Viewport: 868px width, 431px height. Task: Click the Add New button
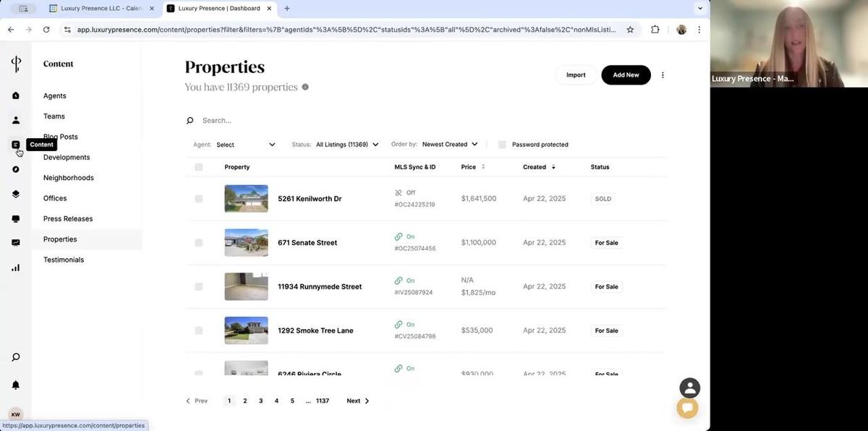pyautogui.click(x=626, y=75)
